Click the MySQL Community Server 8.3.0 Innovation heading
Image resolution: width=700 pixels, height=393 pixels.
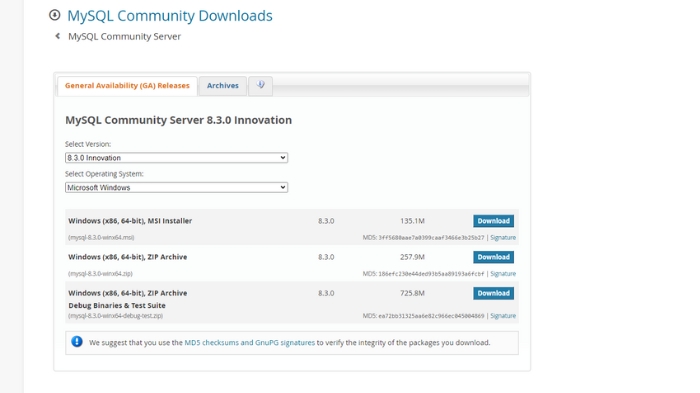point(179,120)
